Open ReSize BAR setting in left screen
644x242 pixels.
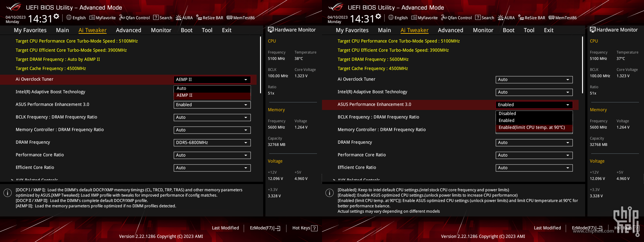[210, 18]
